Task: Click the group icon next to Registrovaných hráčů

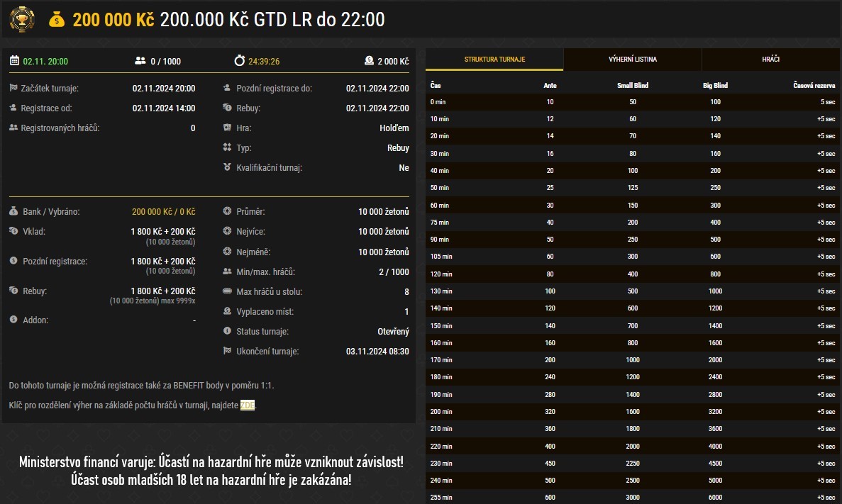Action: [13, 127]
